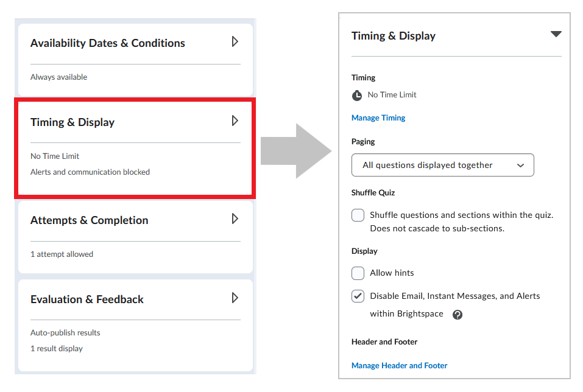This screenshot has width=583, height=392.
Task: Tick the Allow hints checkbox
Action: 358,273
